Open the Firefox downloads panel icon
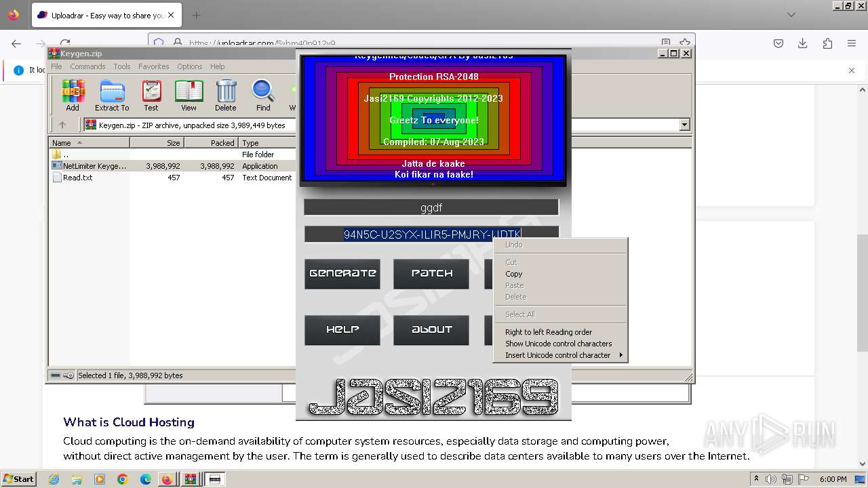Viewport: 868px width, 488px height. 803,43
